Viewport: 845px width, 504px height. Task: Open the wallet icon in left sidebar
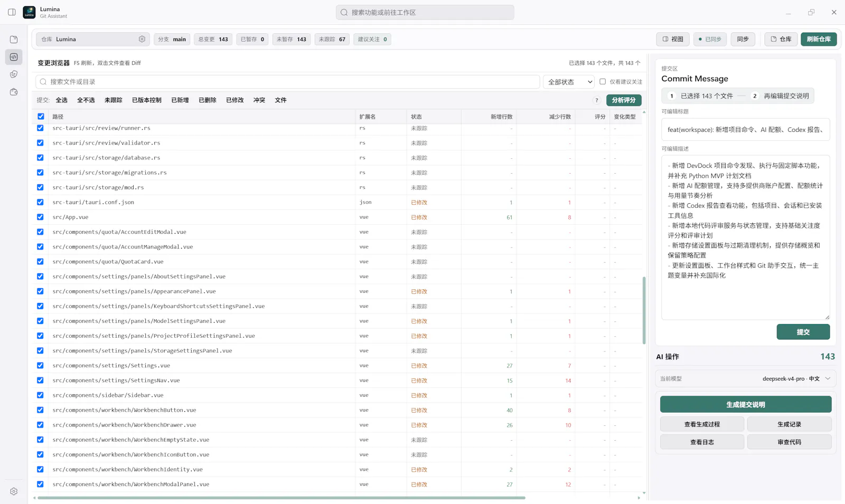tap(14, 92)
